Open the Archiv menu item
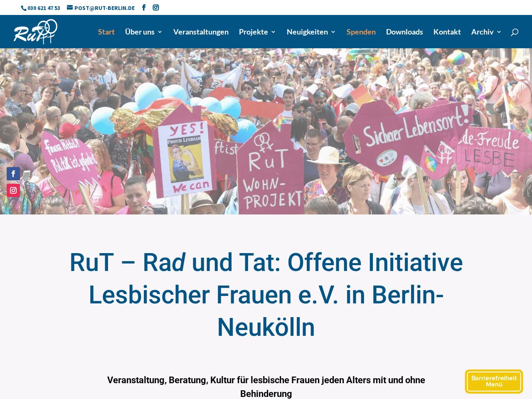The image size is (532, 399). [x=483, y=32]
